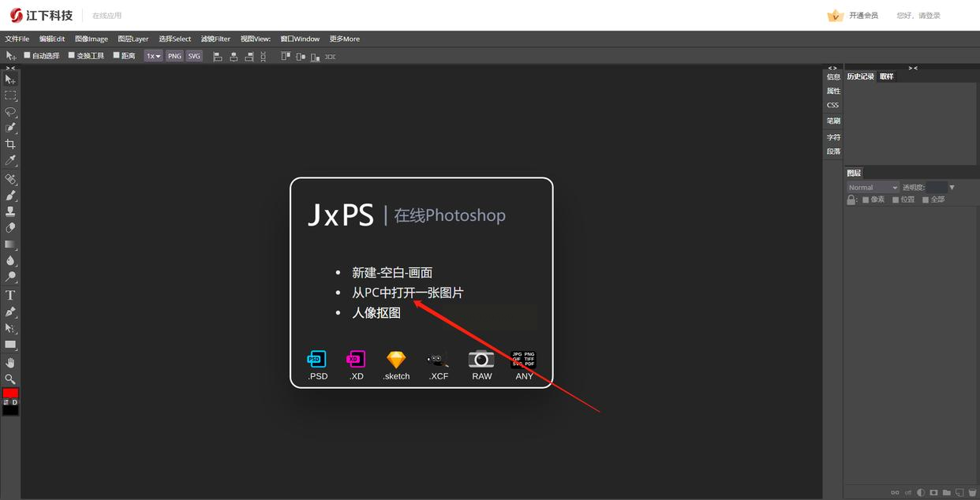This screenshot has height=500, width=980.
Task: Click the align right edges icon
Action: coord(249,57)
